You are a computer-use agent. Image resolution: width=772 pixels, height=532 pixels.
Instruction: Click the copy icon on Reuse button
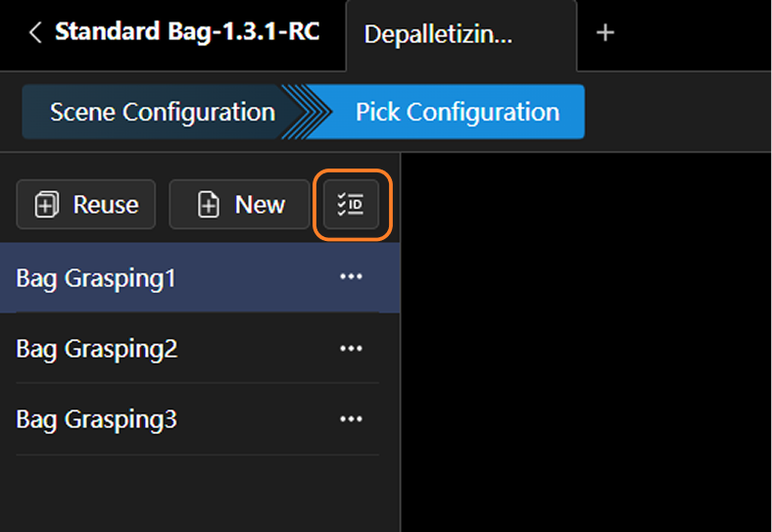pos(46,205)
